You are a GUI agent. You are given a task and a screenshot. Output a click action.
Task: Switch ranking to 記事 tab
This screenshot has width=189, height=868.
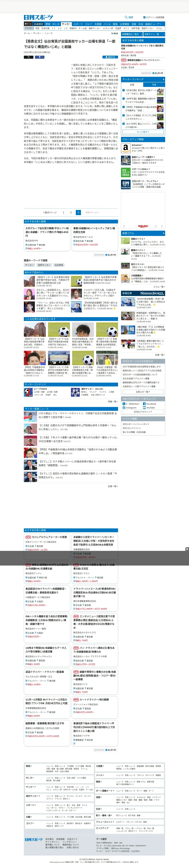coord(132,85)
